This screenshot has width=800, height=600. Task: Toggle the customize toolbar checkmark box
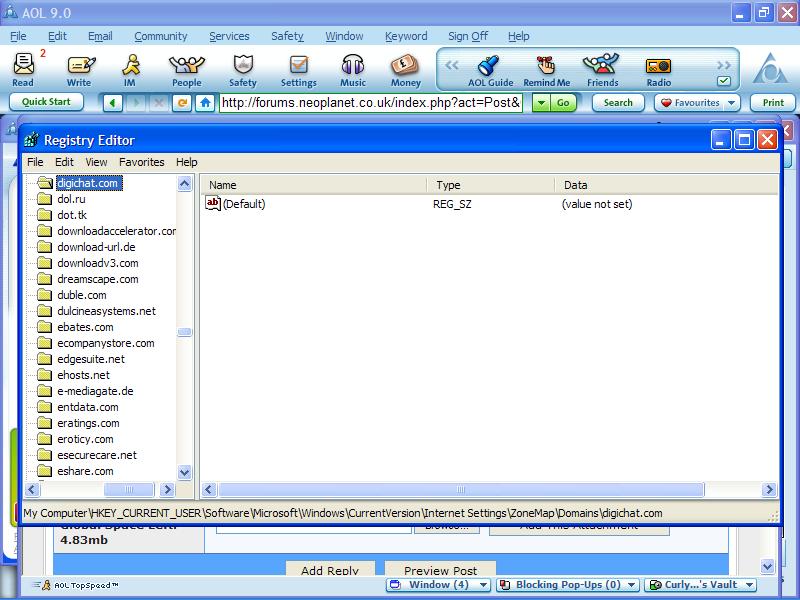coord(723,81)
